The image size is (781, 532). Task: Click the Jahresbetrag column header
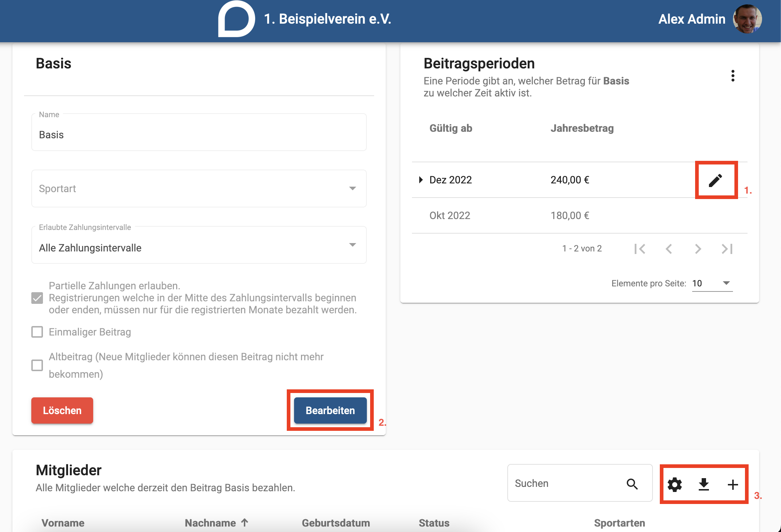(x=582, y=128)
